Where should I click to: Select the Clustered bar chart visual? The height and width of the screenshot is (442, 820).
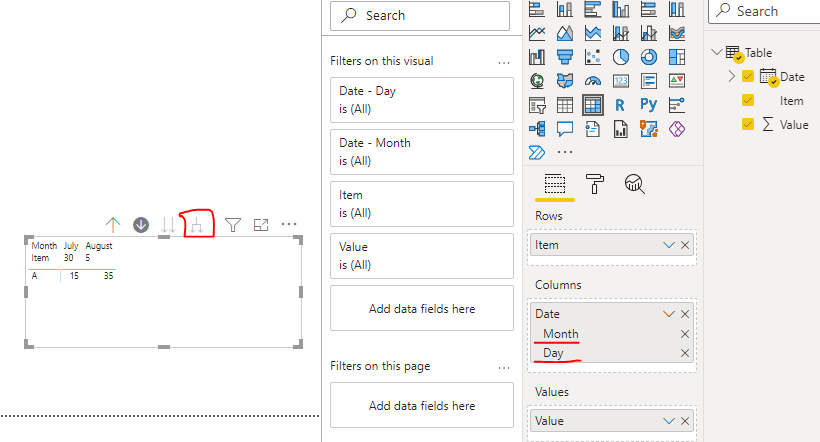pyautogui.click(x=593, y=9)
